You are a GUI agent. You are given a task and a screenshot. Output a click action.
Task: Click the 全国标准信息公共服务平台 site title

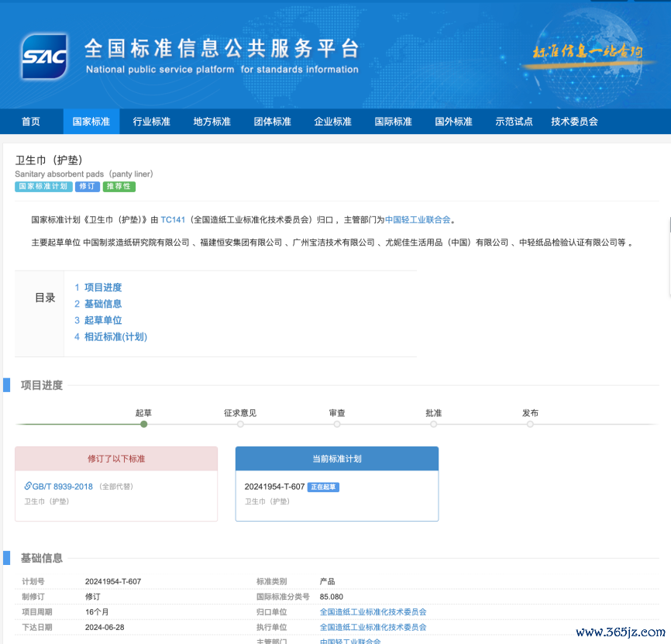click(x=222, y=48)
